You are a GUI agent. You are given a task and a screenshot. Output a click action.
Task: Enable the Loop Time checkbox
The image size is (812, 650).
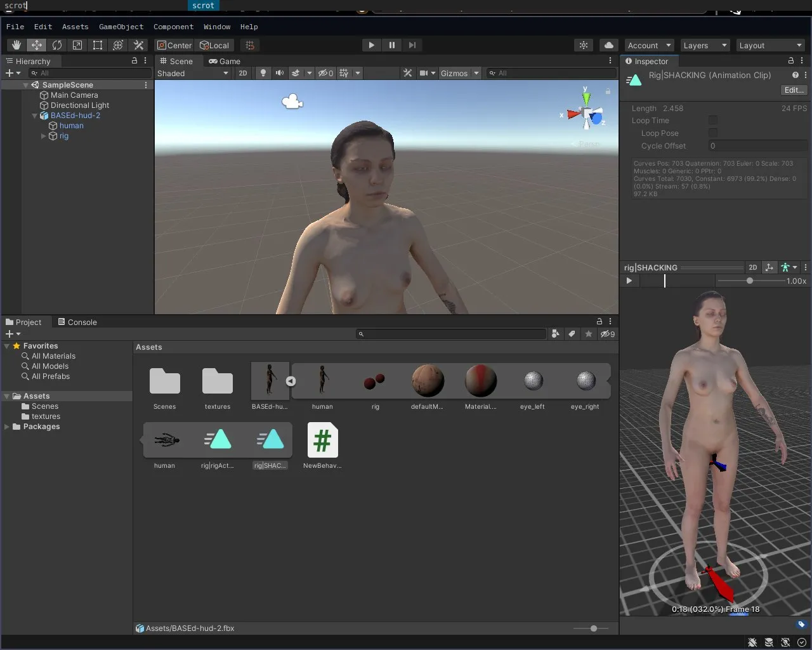tap(712, 121)
